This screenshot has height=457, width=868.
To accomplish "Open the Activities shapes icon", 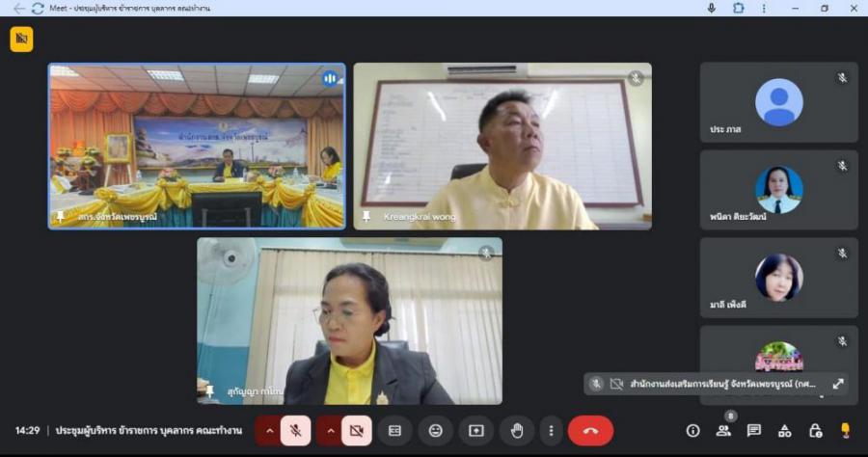I will coord(785,430).
